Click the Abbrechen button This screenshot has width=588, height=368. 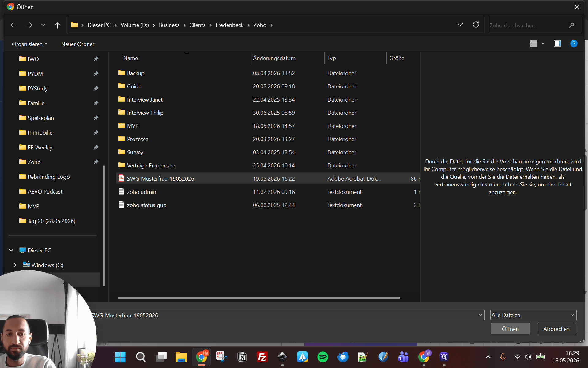click(556, 329)
